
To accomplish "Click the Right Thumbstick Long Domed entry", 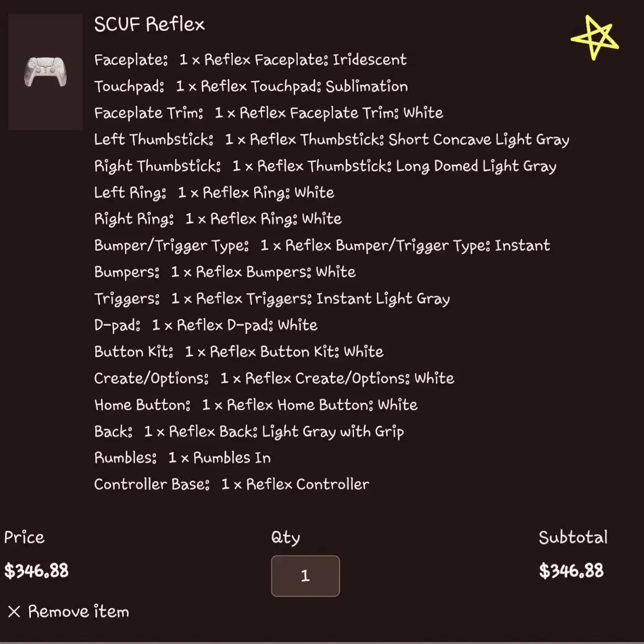I will 325,167.
